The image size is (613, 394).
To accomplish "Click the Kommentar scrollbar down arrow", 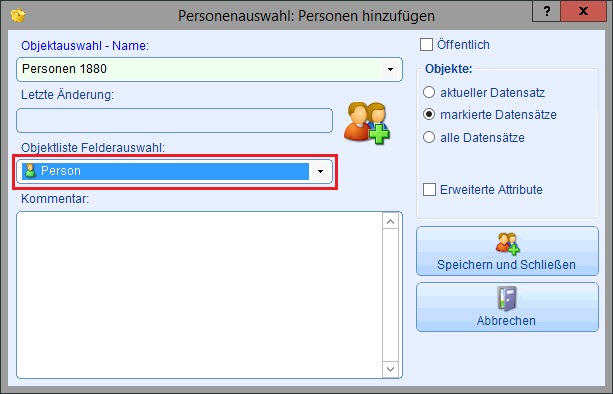I will tap(390, 369).
